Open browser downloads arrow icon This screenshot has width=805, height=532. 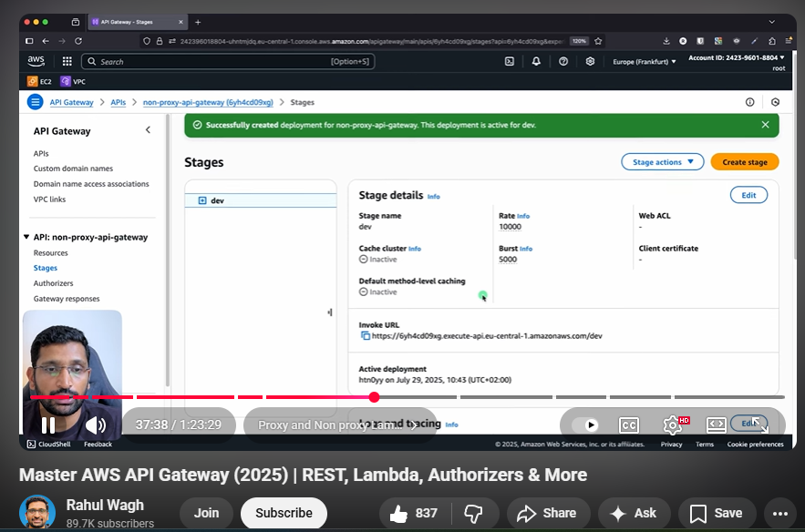click(666, 41)
